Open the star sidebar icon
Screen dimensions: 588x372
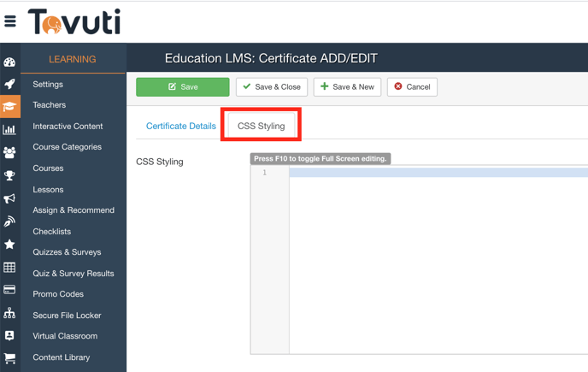point(9,245)
